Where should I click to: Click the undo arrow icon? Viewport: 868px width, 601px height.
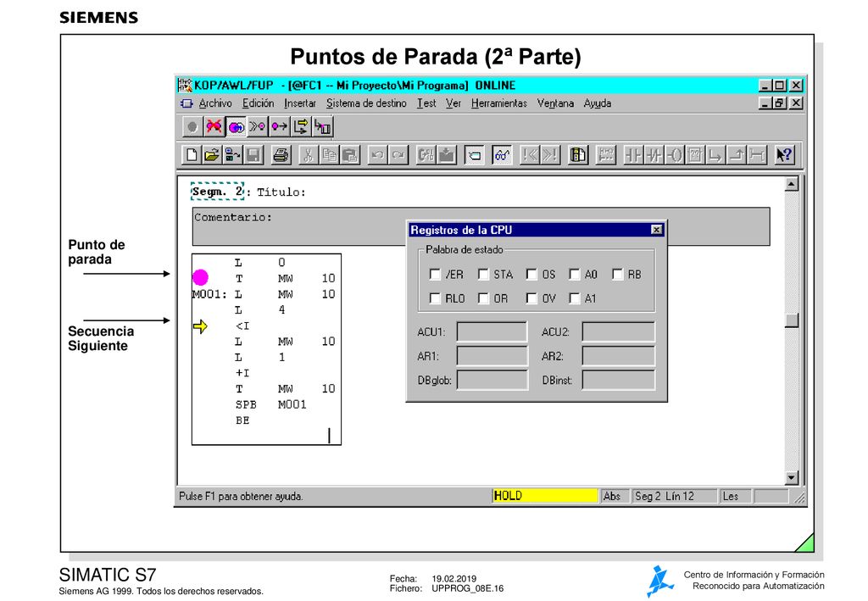tap(377, 155)
